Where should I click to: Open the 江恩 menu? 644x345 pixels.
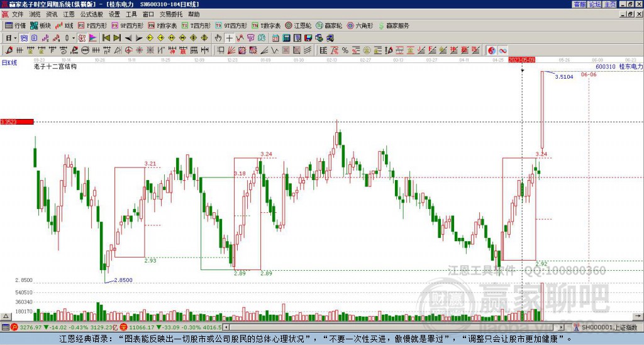[69, 14]
